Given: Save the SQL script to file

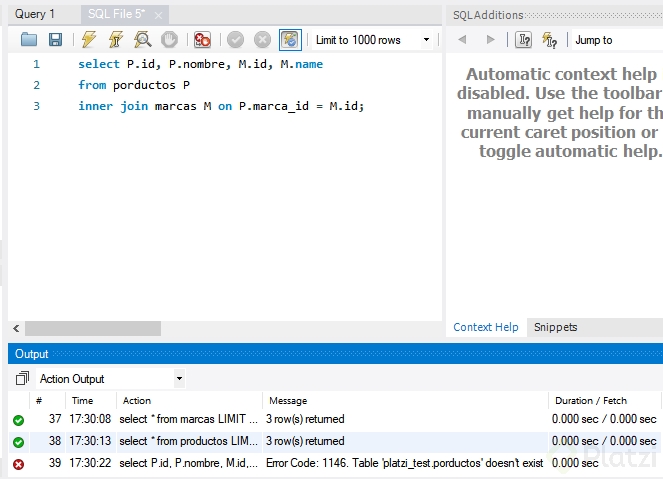Looking at the screenshot, I should pyautogui.click(x=56, y=40).
